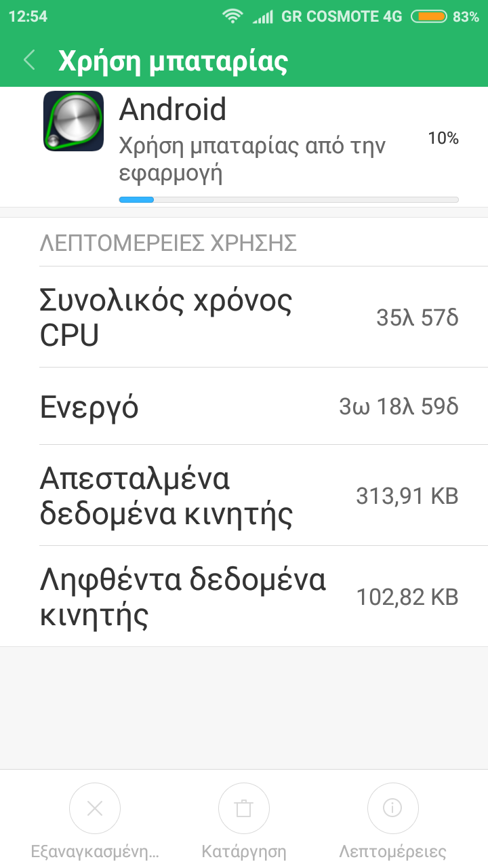The height and width of the screenshot is (868, 488).
Task: Tap the cellular signal bars icon
Action: click(262, 17)
